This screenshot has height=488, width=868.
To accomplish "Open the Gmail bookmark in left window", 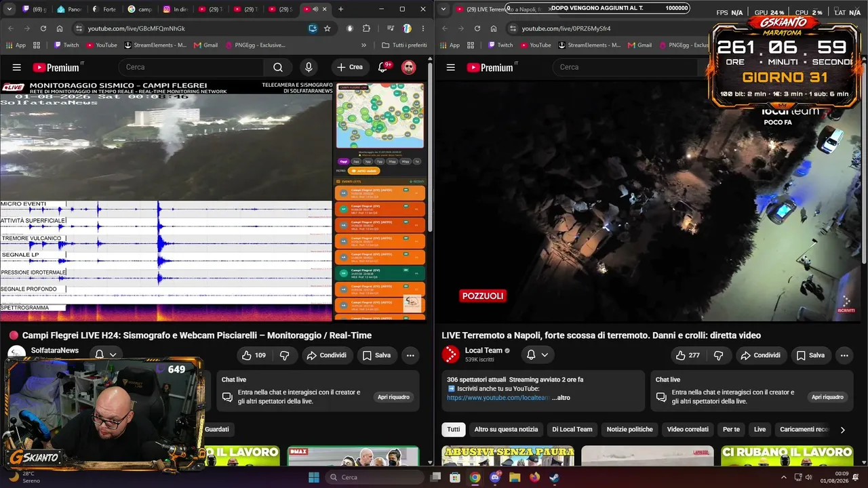I will coord(205,45).
